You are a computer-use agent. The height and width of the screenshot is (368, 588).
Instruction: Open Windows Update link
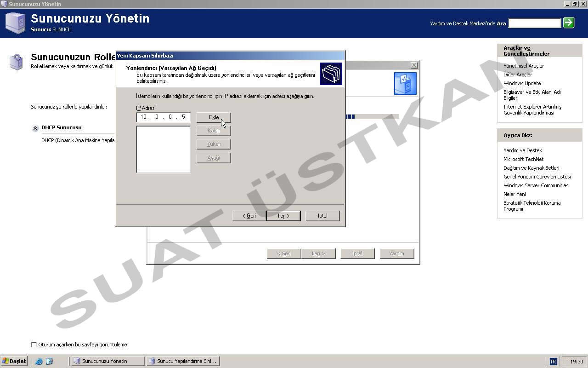[522, 83]
